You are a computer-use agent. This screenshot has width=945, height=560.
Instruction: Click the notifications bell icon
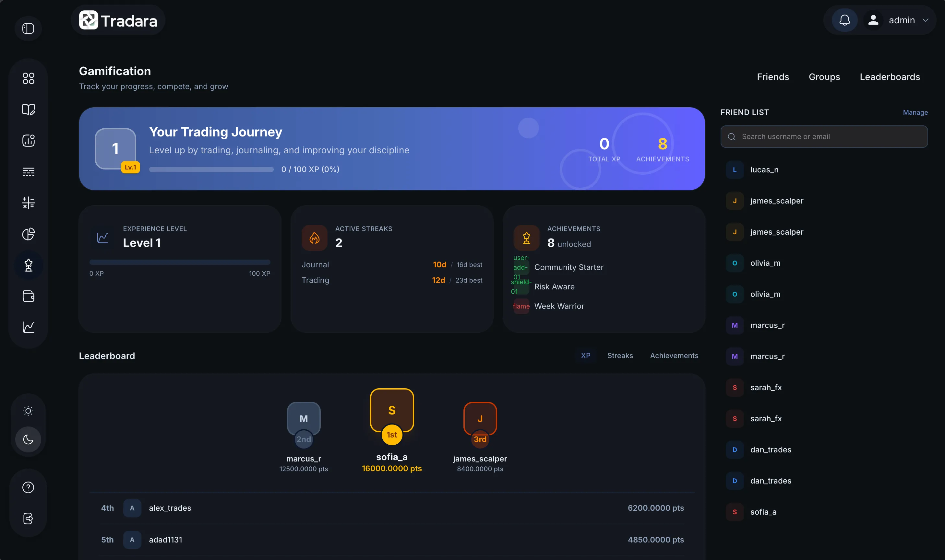click(844, 20)
